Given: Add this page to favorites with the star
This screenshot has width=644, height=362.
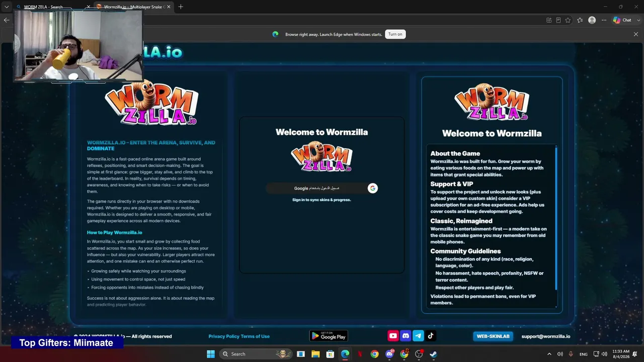Looking at the screenshot, I should pos(568,20).
